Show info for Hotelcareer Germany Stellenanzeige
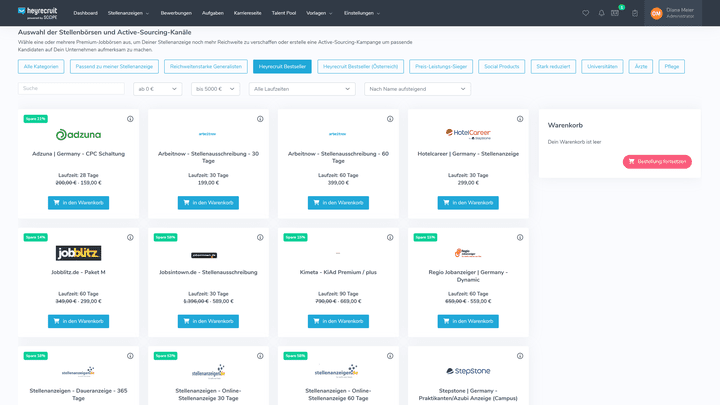The width and height of the screenshot is (720, 405). (520, 119)
